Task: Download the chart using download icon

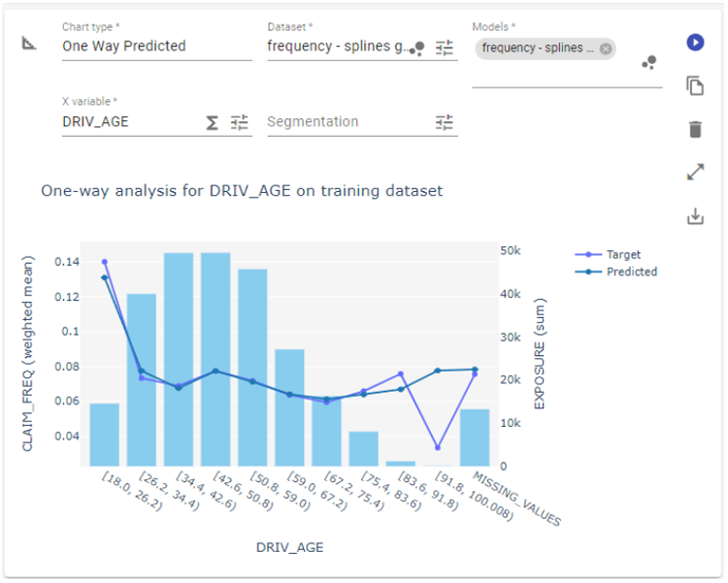Action: pos(694,216)
